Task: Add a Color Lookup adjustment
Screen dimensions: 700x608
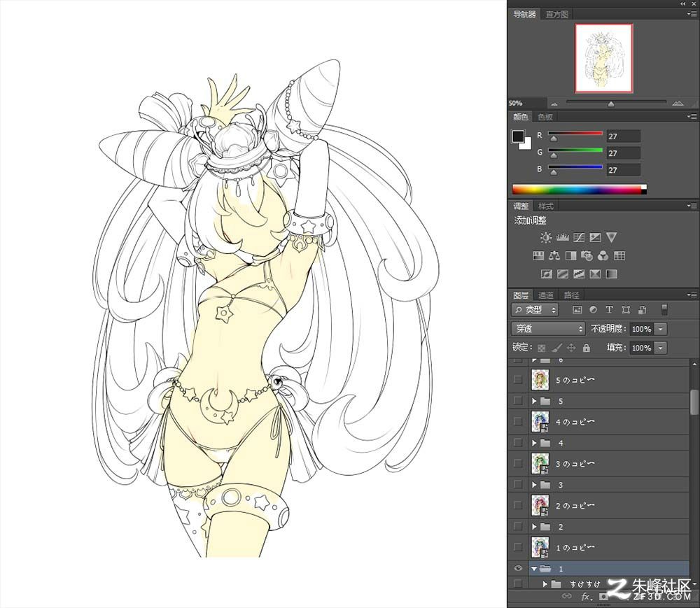Action: coord(619,255)
